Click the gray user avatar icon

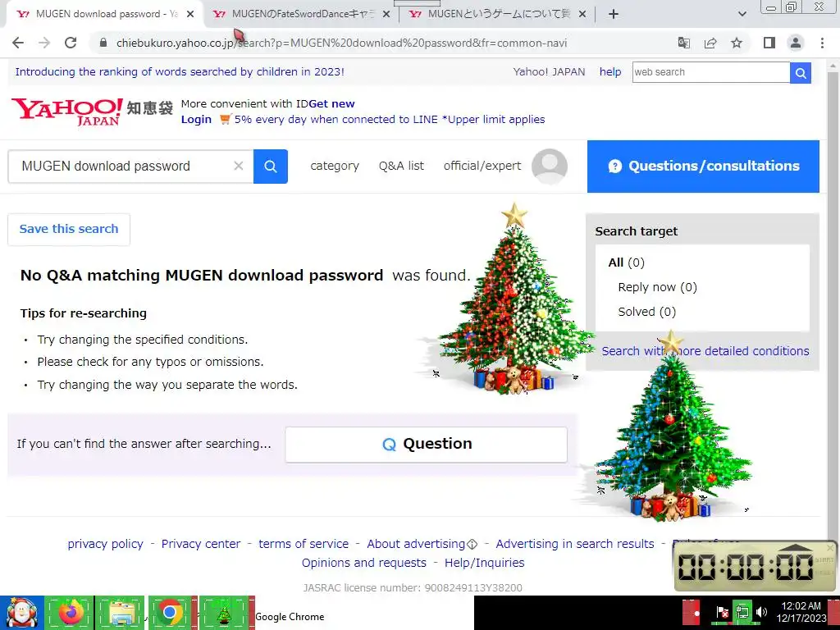[549, 166]
